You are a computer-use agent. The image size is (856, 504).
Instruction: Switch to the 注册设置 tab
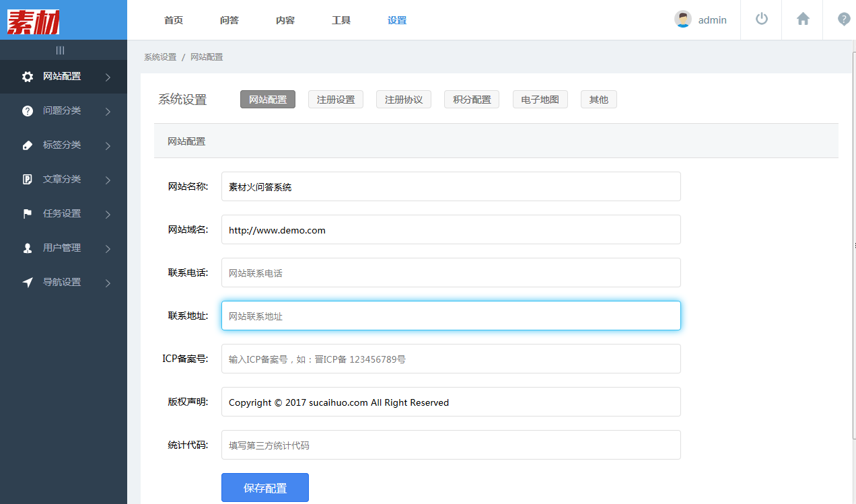pos(336,100)
